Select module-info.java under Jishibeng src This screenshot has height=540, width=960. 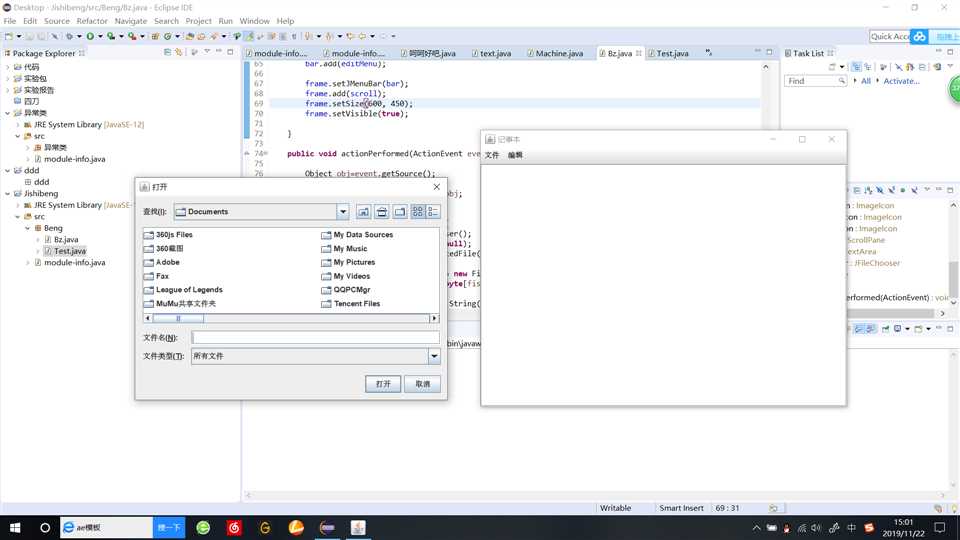(x=69, y=263)
